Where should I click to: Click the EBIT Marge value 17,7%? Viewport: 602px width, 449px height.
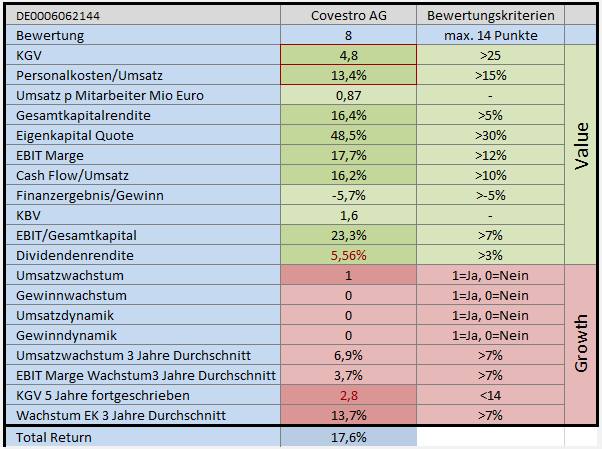348,155
